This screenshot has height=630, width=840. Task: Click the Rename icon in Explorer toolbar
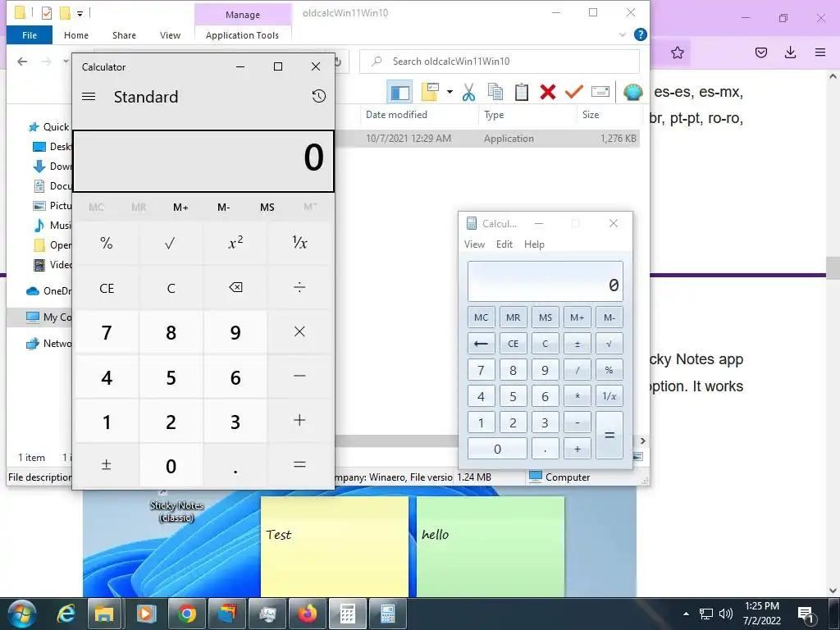click(x=600, y=92)
